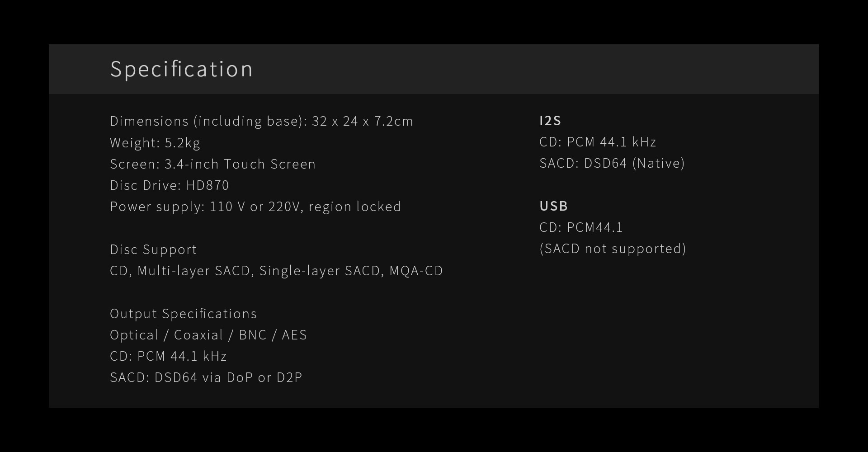Click CD: PCM 44.1 kHz under I2S
The height and width of the screenshot is (452, 868).
(598, 142)
